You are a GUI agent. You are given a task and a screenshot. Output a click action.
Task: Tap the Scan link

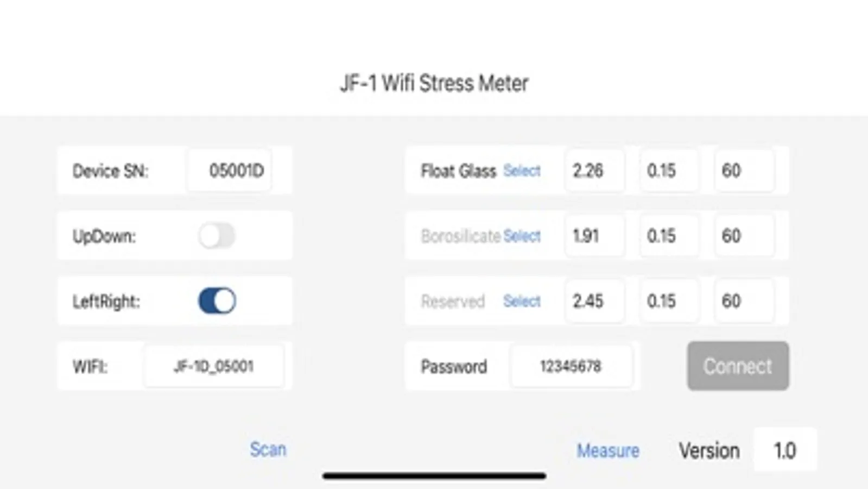click(268, 450)
